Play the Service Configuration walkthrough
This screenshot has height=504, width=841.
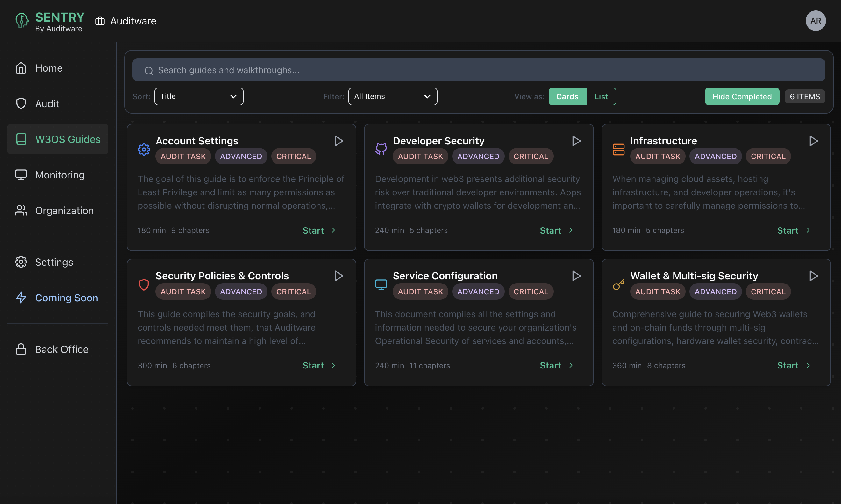pyautogui.click(x=576, y=276)
